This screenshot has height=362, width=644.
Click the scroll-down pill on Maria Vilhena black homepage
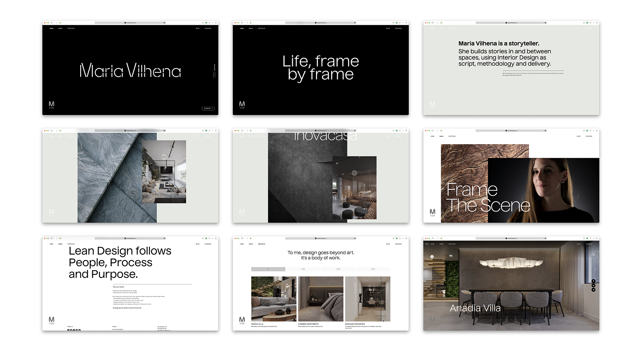pos(214,75)
